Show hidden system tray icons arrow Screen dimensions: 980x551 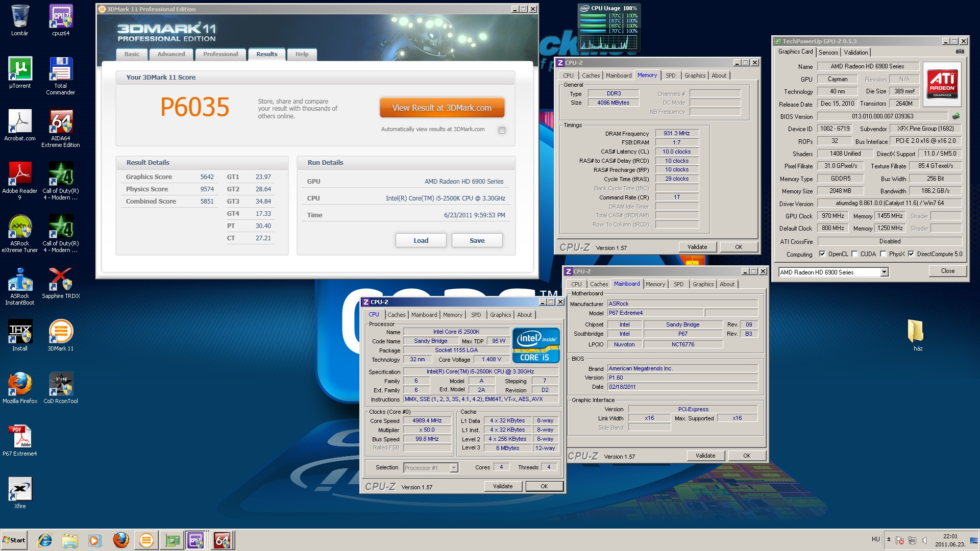coord(889,539)
